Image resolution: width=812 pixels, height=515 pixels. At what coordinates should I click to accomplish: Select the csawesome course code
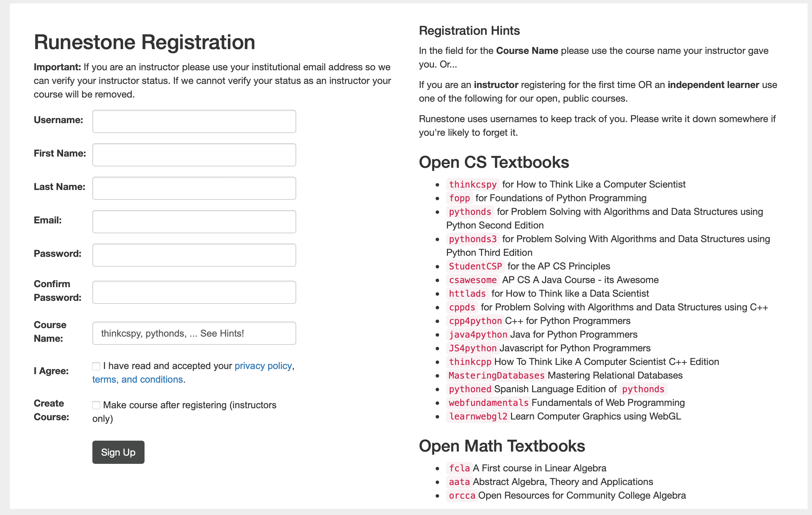click(472, 280)
